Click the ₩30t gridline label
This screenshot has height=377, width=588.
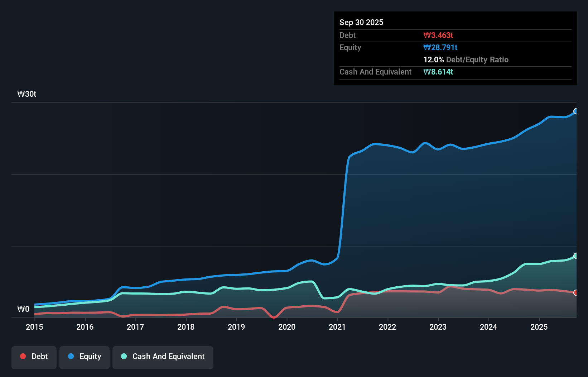click(26, 94)
